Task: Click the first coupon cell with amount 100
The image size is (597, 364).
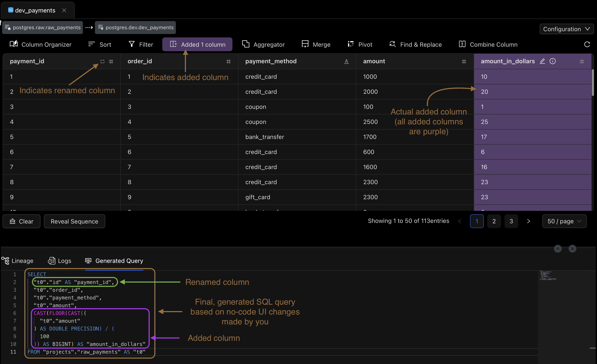Action: point(297,107)
